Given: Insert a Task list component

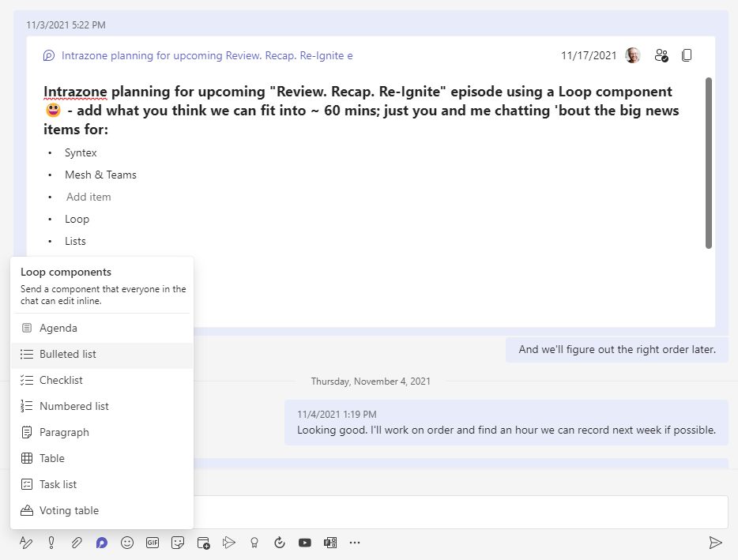Looking at the screenshot, I should 102,484.
